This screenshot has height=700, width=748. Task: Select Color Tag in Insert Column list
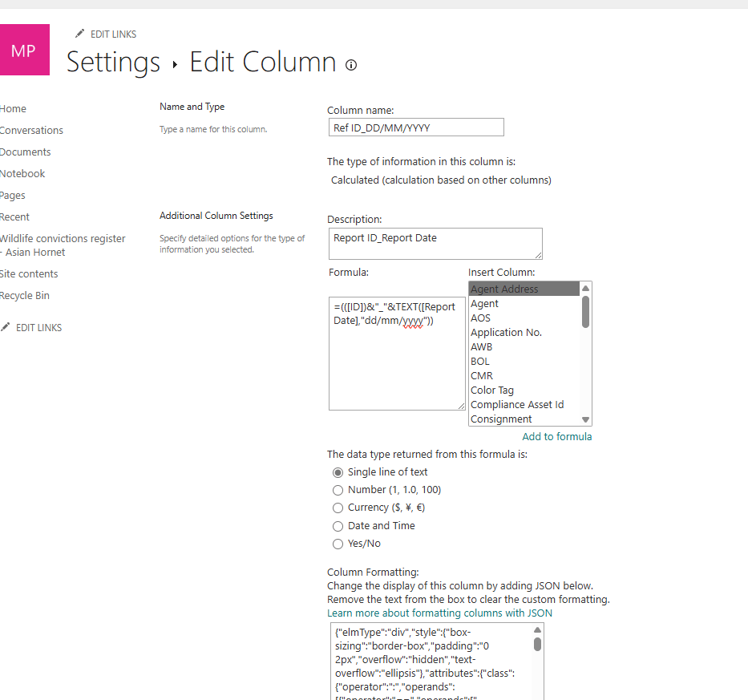pyautogui.click(x=524, y=390)
